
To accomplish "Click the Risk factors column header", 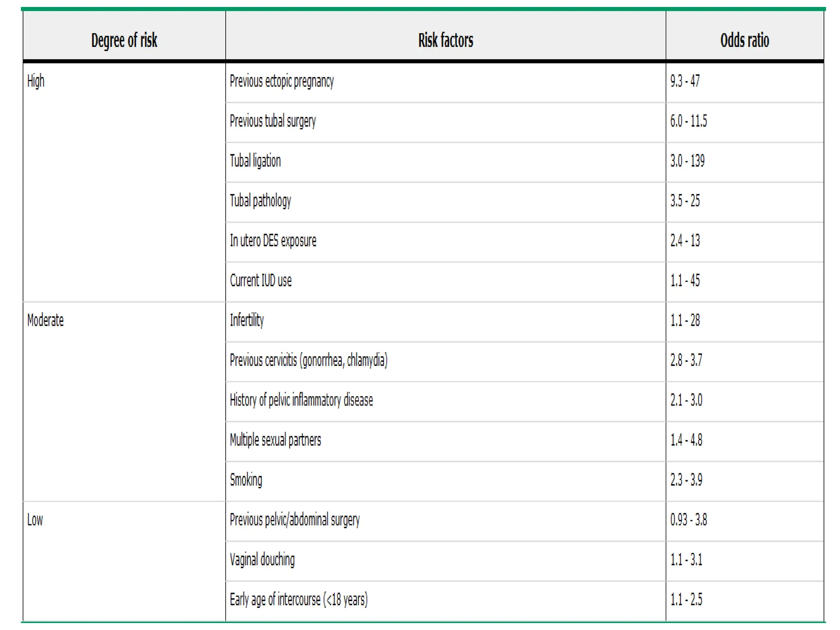I will [x=445, y=40].
